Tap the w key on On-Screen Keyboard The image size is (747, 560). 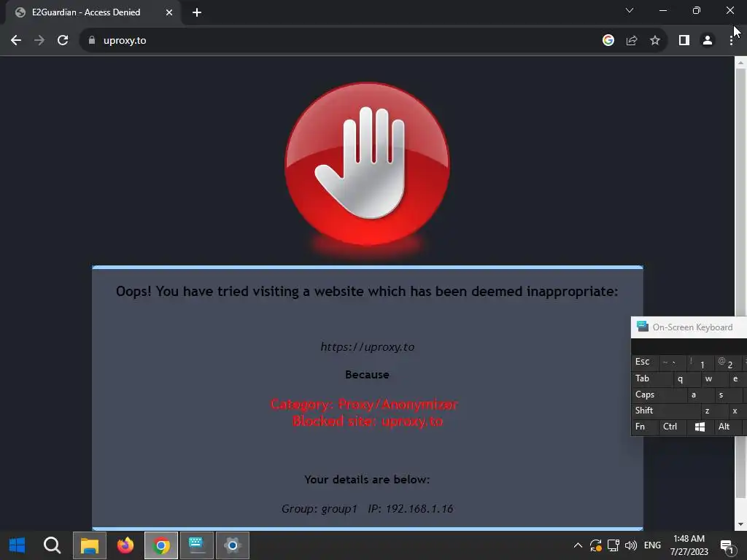[x=713, y=378]
